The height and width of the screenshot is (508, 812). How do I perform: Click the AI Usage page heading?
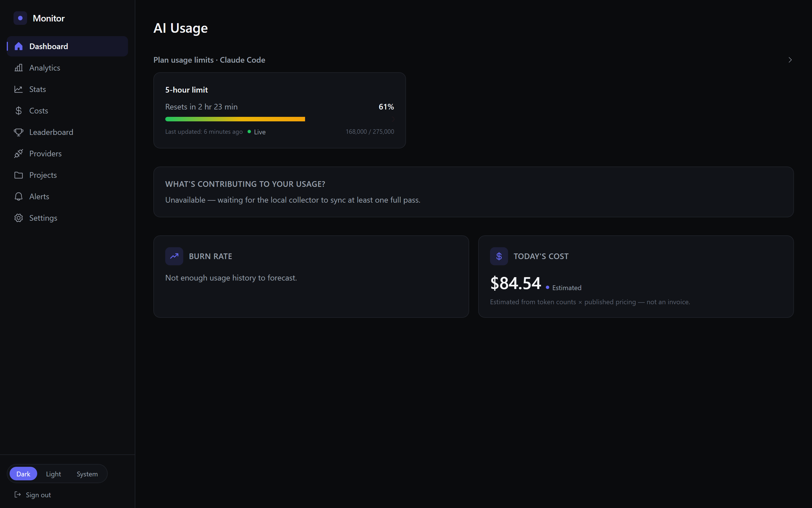click(x=180, y=28)
